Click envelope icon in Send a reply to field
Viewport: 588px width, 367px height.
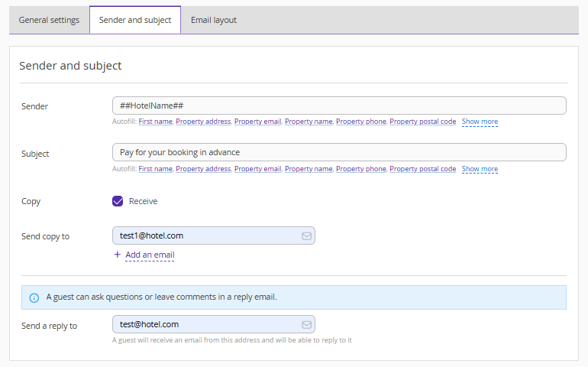coord(306,325)
